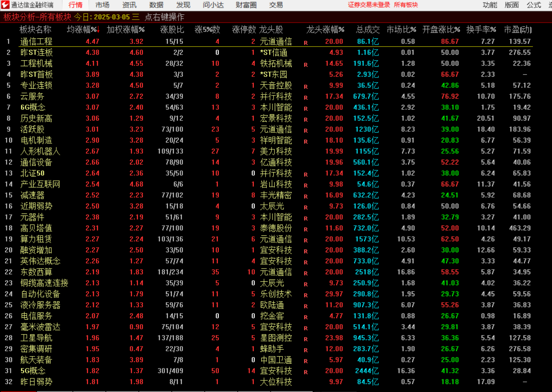
Task: Sort by the 加权涨幅% column header
Action: click(x=125, y=30)
